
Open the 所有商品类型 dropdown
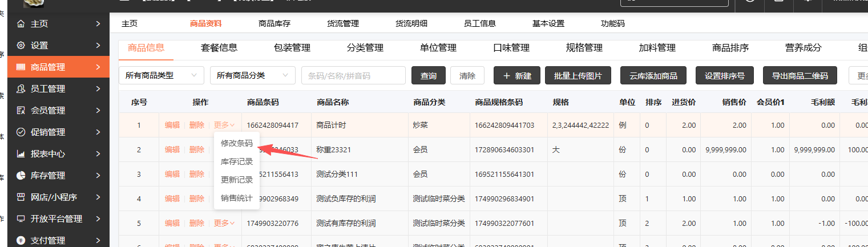[x=161, y=75]
